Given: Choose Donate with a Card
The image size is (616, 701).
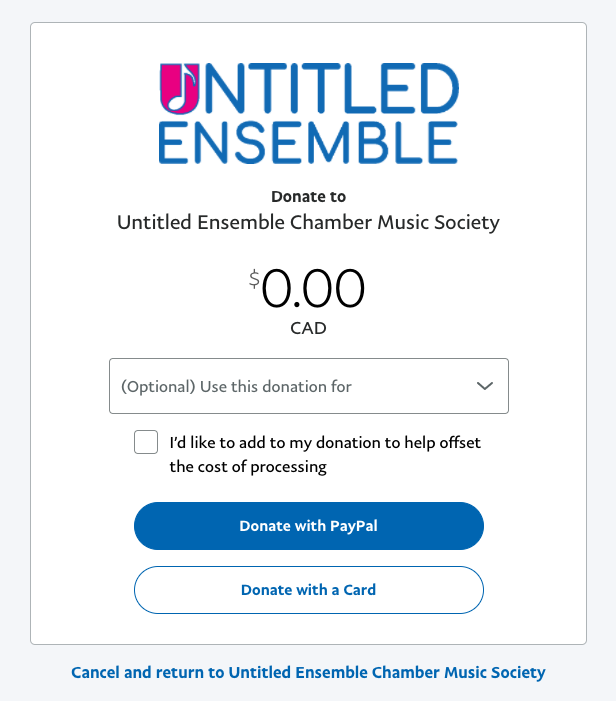Looking at the screenshot, I should [308, 590].
